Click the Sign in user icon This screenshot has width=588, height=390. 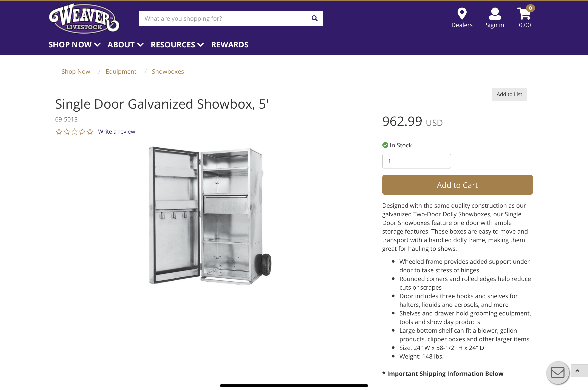(495, 14)
